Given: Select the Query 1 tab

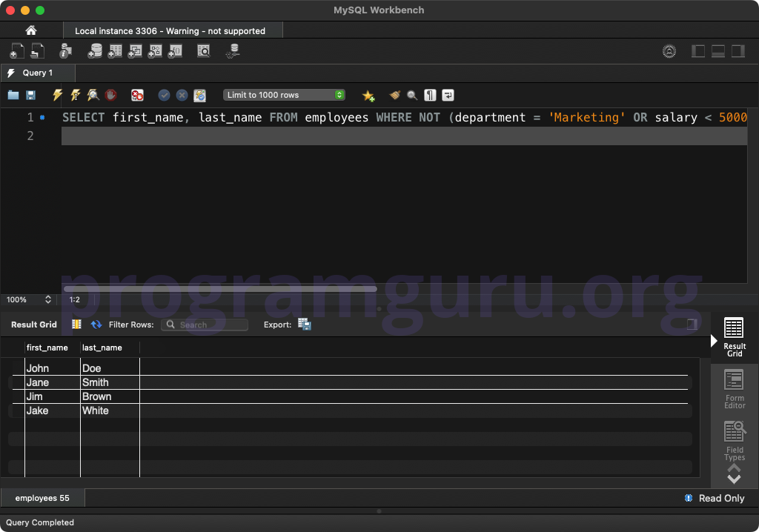Looking at the screenshot, I should point(38,73).
